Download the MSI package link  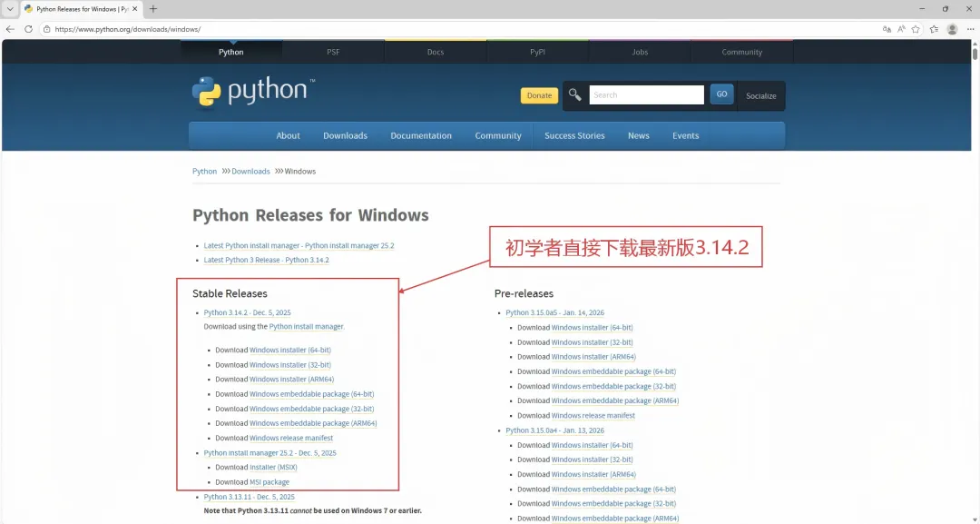[269, 483]
